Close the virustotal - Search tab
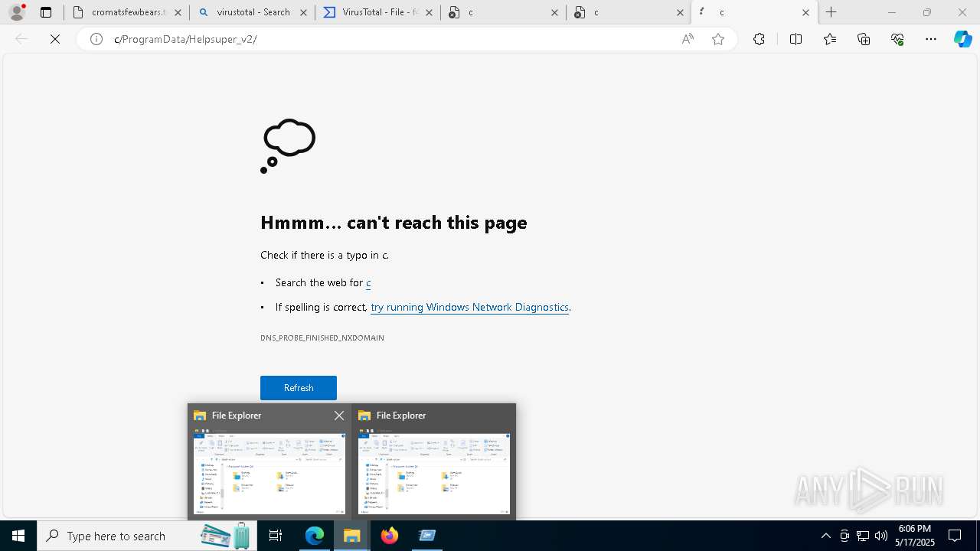This screenshot has height=551, width=980. pyautogui.click(x=303, y=12)
